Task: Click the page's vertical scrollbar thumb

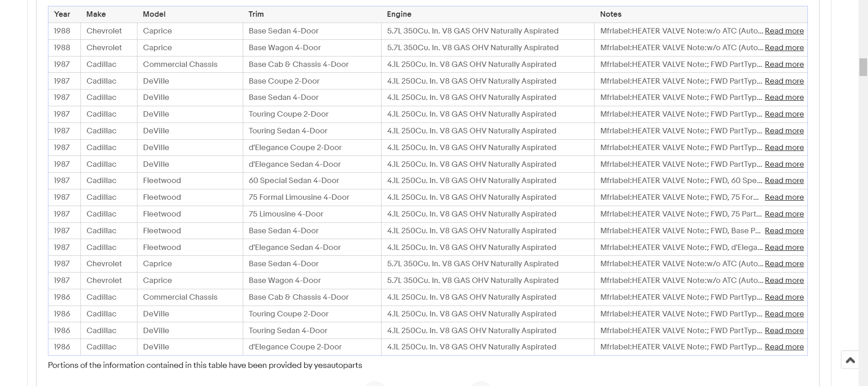Action: 863,67
